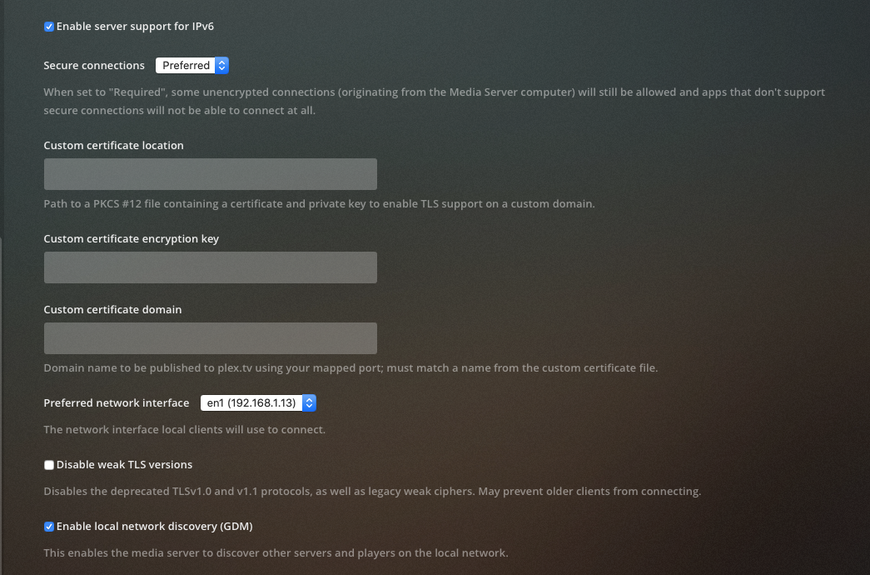Click into the Custom certificate domain field
This screenshot has width=870, height=575.
click(x=210, y=338)
